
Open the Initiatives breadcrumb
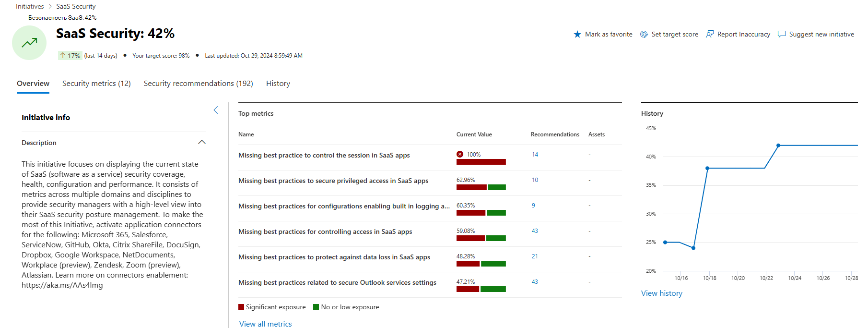point(30,6)
